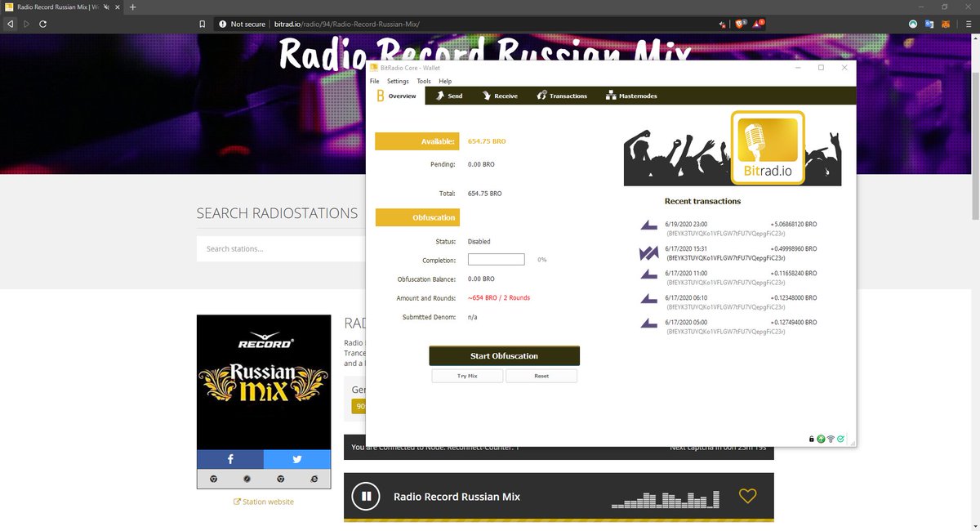980x531 pixels.
Task: Open the File menu in wallet
Action: pos(374,82)
